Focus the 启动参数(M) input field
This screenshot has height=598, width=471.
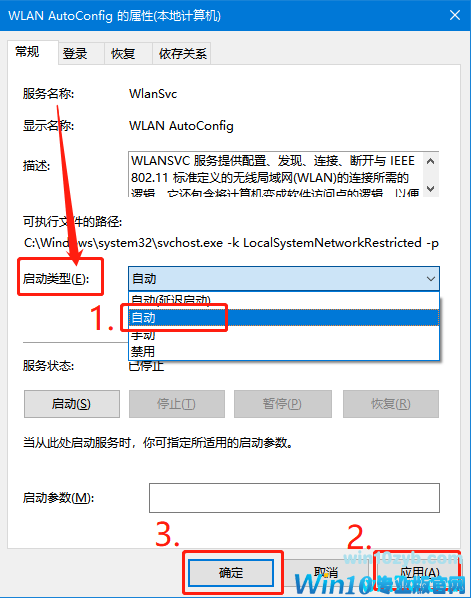294,498
